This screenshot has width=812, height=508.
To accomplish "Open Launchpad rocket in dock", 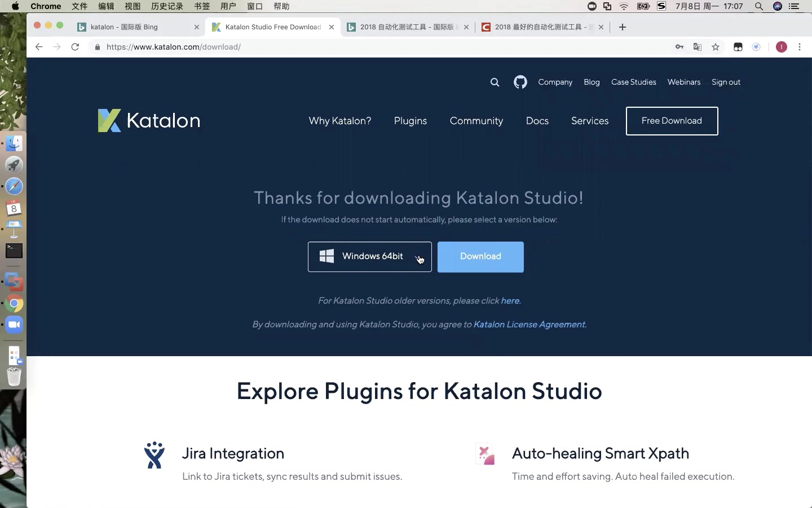I will pos(14,165).
